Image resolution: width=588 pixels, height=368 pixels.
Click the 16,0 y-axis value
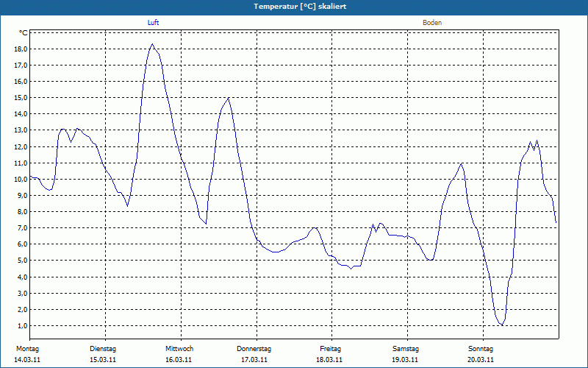click(21, 82)
